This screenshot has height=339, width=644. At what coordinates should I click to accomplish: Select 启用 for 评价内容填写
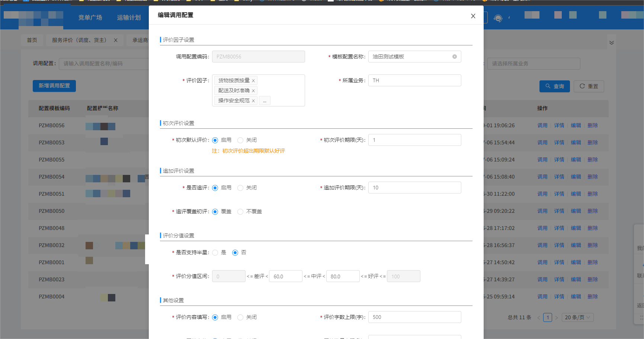(x=215, y=317)
